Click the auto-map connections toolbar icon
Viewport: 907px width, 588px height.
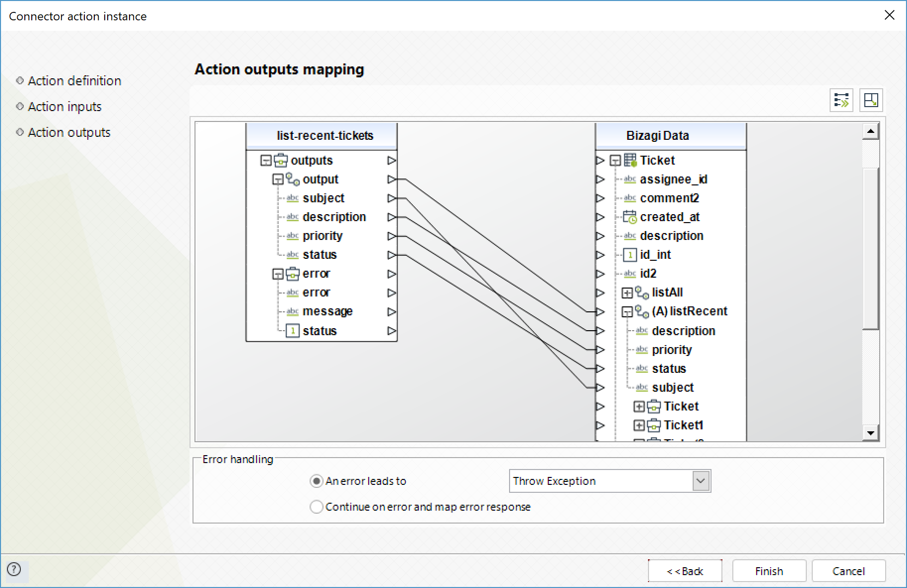coord(842,100)
